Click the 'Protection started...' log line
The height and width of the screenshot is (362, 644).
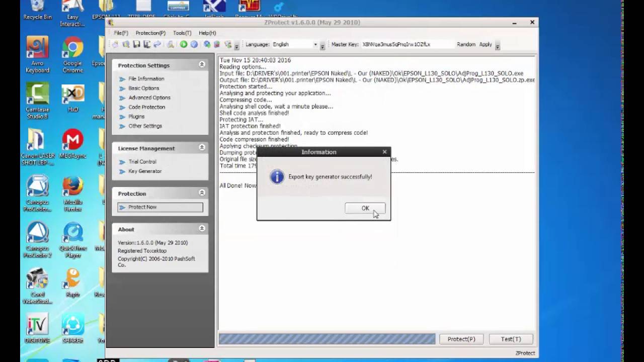click(246, 86)
